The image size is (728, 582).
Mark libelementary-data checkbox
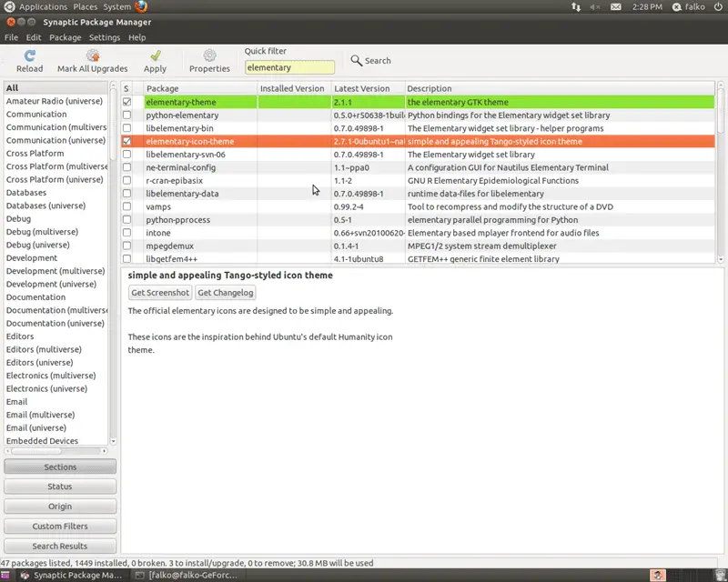point(126,193)
